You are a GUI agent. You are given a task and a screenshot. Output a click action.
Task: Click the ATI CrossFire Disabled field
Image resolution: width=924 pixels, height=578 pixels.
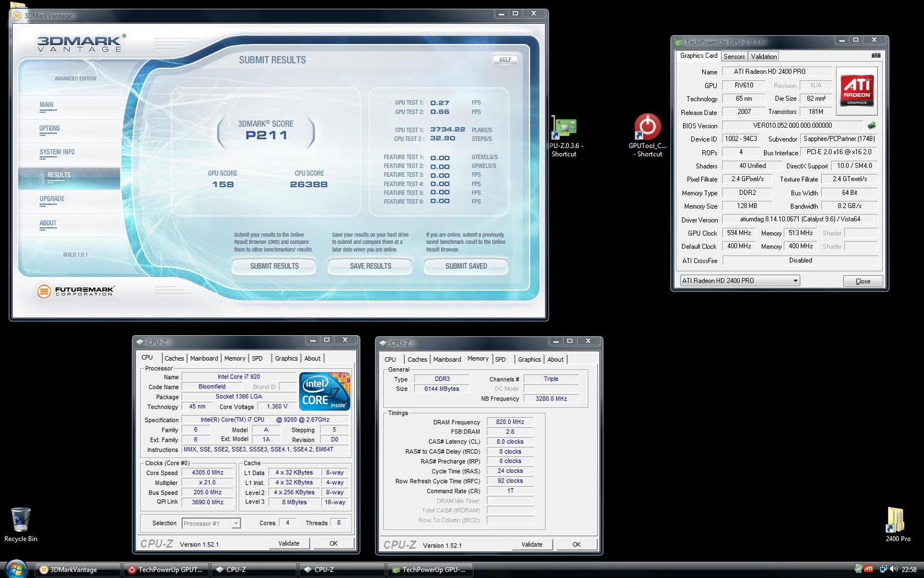(800, 261)
